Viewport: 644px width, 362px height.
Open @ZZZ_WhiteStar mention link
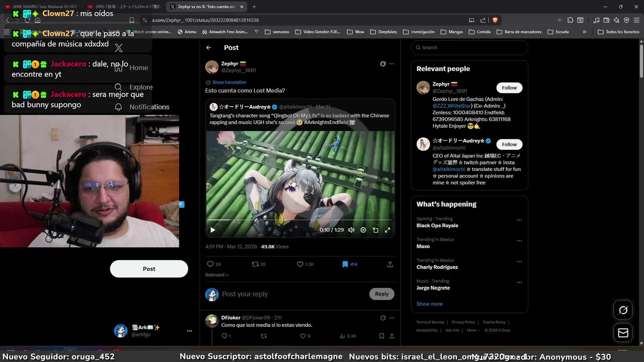pos(451,106)
